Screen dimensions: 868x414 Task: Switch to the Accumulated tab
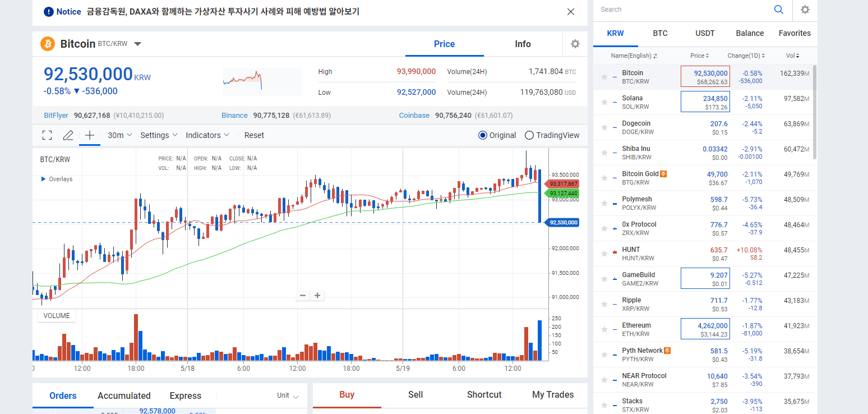(x=124, y=395)
